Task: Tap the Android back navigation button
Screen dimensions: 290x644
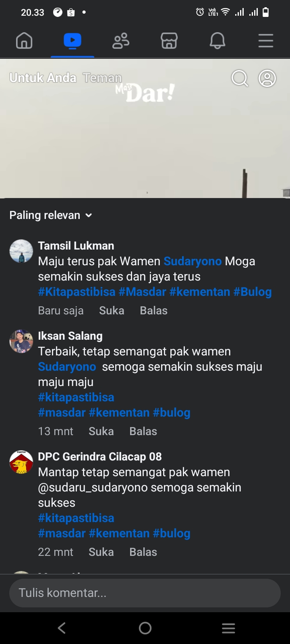Action: click(x=62, y=628)
